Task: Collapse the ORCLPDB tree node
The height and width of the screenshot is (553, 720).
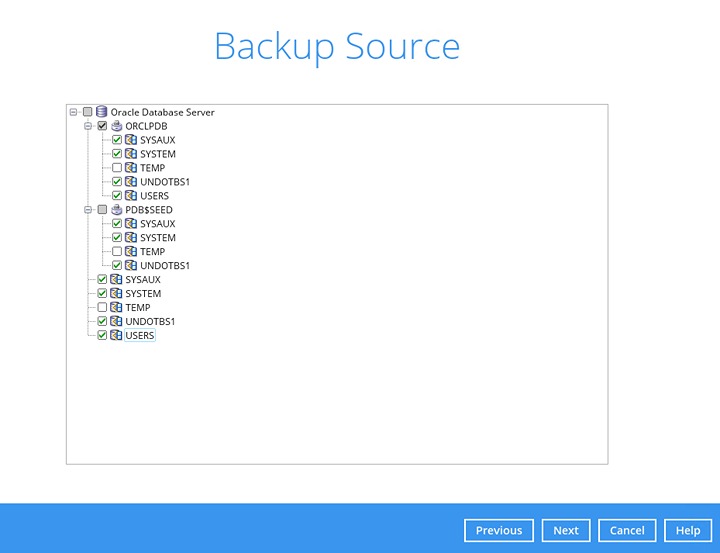Action: pyautogui.click(x=88, y=126)
